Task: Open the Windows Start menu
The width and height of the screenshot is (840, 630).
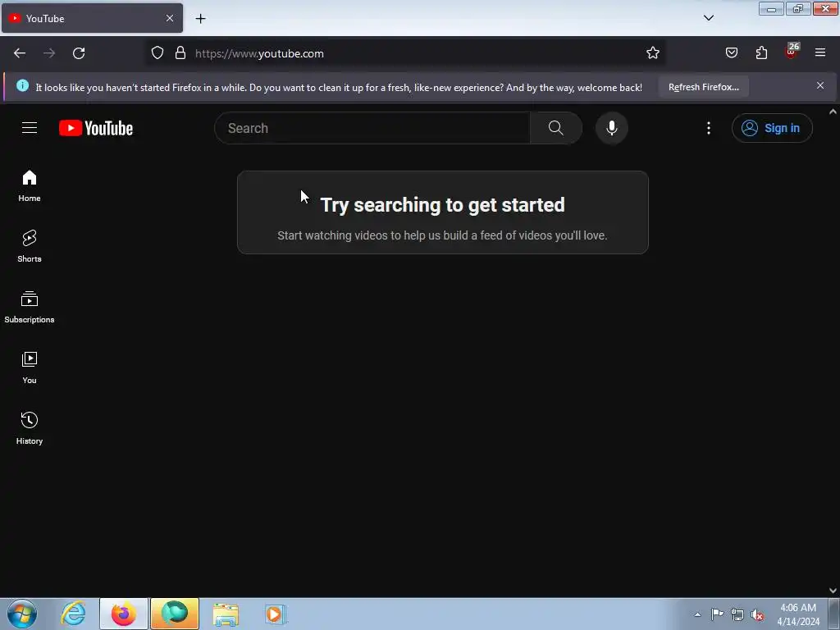Action: click(22, 614)
